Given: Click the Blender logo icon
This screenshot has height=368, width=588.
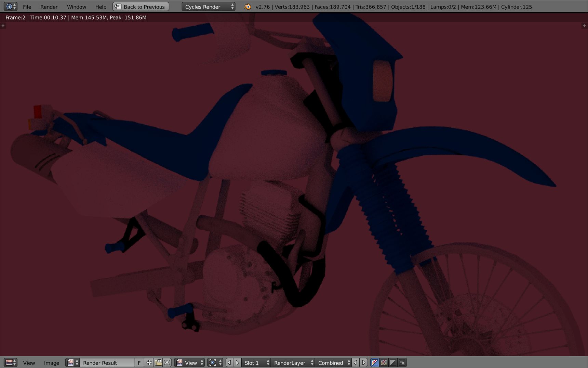Looking at the screenshot, I should click(247, 7).
